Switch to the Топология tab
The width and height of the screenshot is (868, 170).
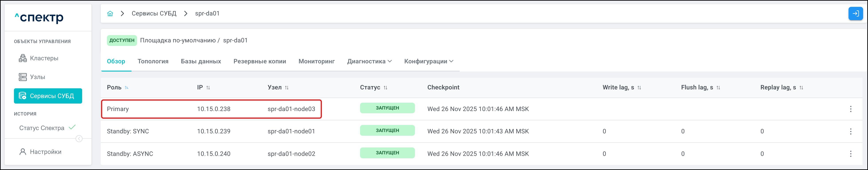click(x=153, y=61)
